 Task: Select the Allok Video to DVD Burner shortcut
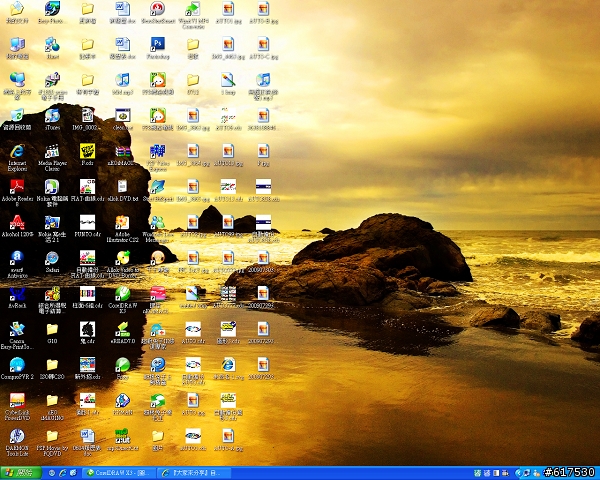coord(122,258)
